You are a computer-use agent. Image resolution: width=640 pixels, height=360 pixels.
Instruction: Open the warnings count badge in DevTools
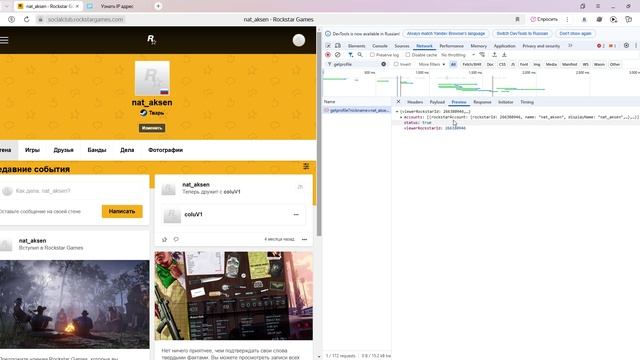[612, 46]
